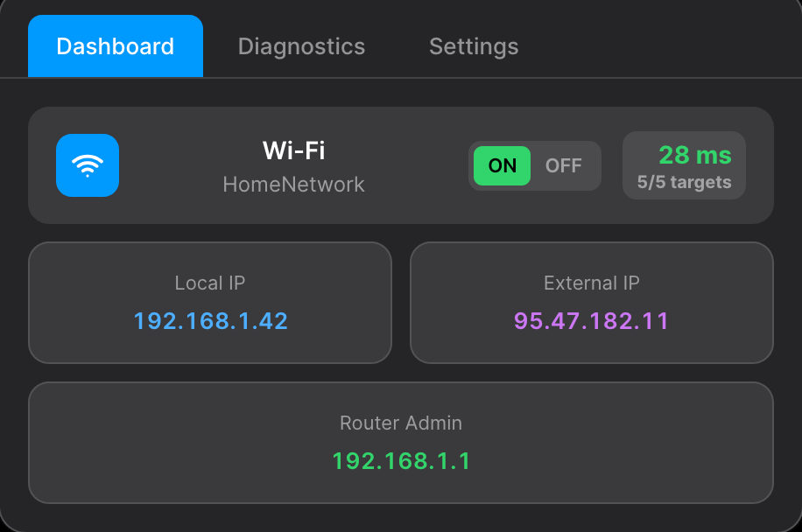Image resolution: width=802 pixels, height=532 pixels.
Task: Click the 28 ms latency reading
Action: click(694, 155)
